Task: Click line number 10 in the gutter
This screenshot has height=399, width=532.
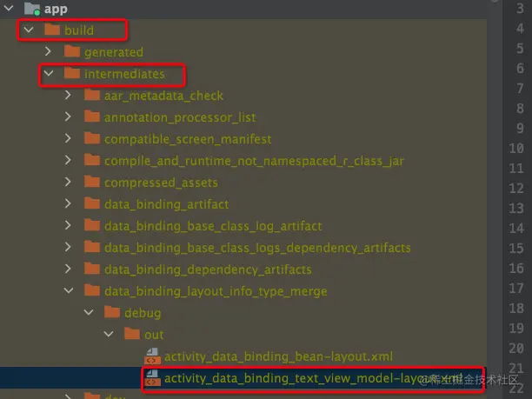Action: 516,148
